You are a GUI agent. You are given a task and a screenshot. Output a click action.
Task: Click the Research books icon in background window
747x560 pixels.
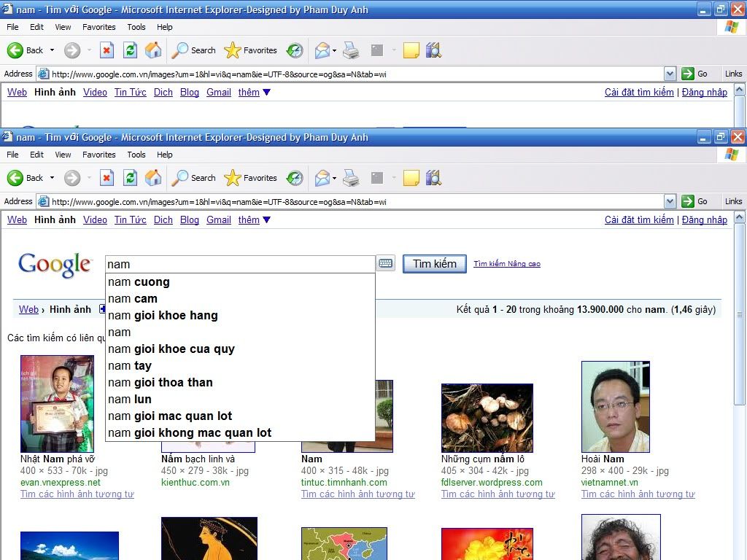tap(433, 50)
